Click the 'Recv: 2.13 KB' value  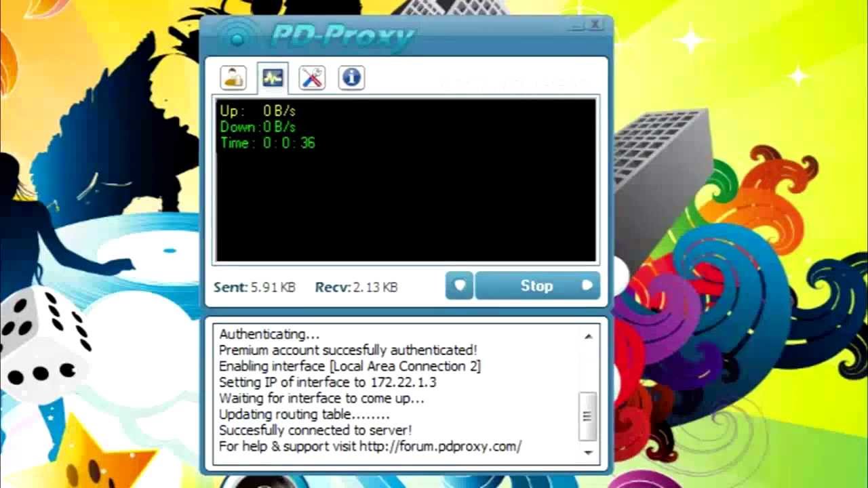pos(356,287)
